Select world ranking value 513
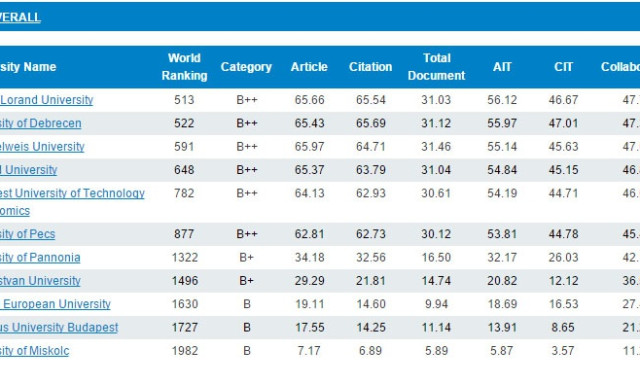640x384 pixels. click(x=184, y=100)
